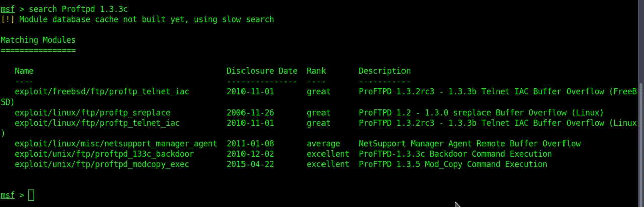Viewport: 644px width, 207px height.
Task: Click the 'Disclosure Date' column header
Action: [262, 71]
